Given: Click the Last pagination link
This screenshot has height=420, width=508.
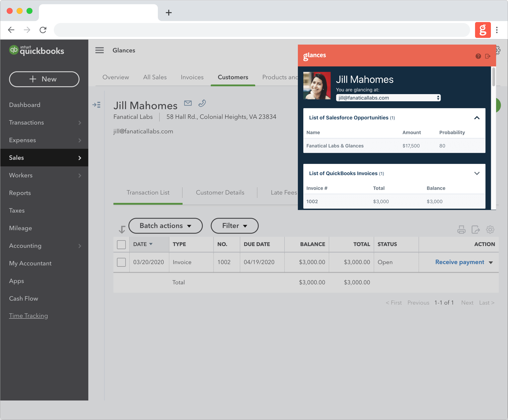Looking at the screenshot, I should coord(487,303).
